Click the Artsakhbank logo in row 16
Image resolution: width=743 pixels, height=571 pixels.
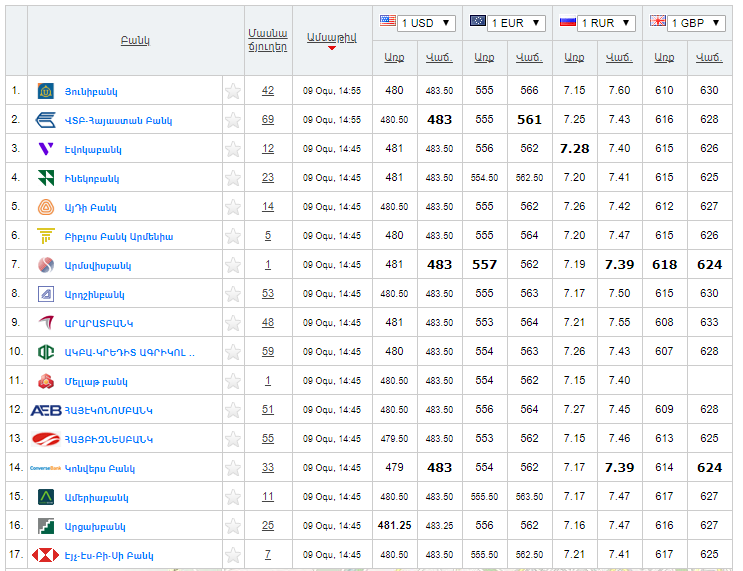click(x=46, y=526)
